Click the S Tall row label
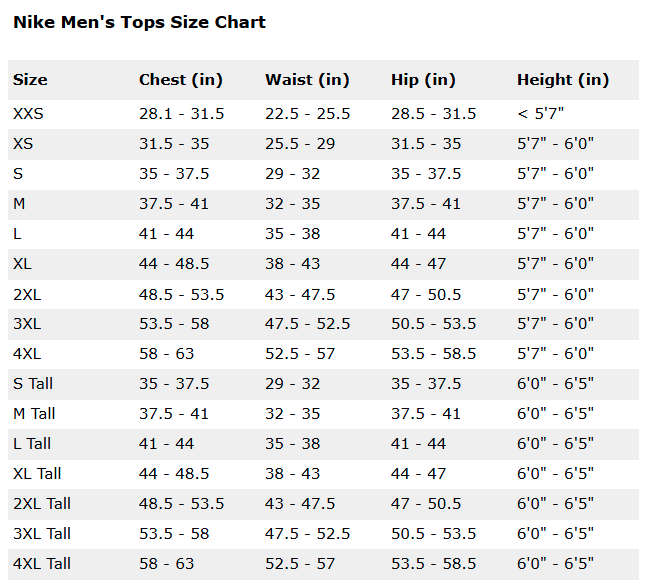The image size is (649, 588). tap(33, 384)
